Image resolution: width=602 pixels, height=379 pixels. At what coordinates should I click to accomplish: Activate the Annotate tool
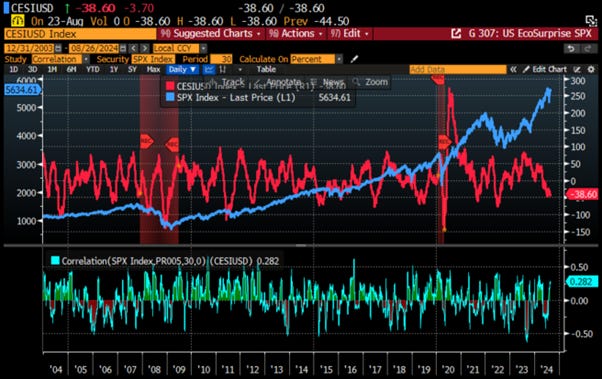click(x=279, y=82)
